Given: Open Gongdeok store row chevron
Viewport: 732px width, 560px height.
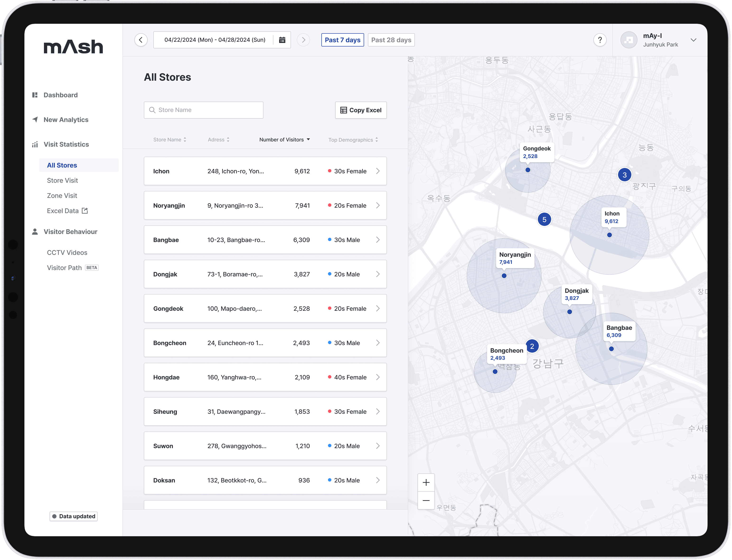Looking at the screenshot, I should point(378,308).
